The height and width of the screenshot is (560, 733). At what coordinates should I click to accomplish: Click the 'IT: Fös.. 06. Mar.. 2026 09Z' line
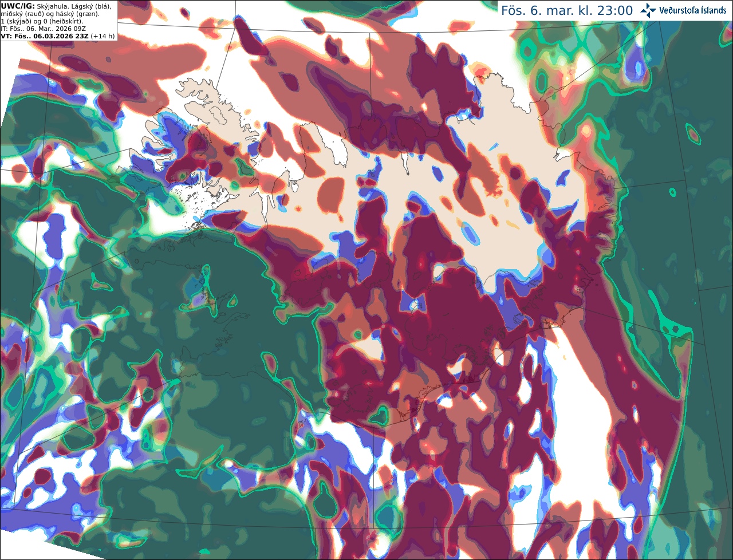pyautogui.click(x=44, y=29)
